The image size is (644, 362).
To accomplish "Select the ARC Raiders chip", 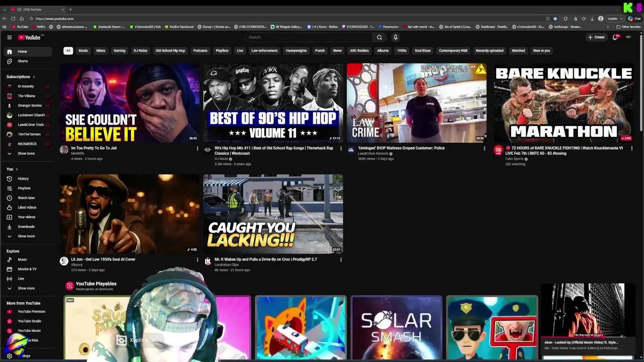I will (x=359, y=50).
